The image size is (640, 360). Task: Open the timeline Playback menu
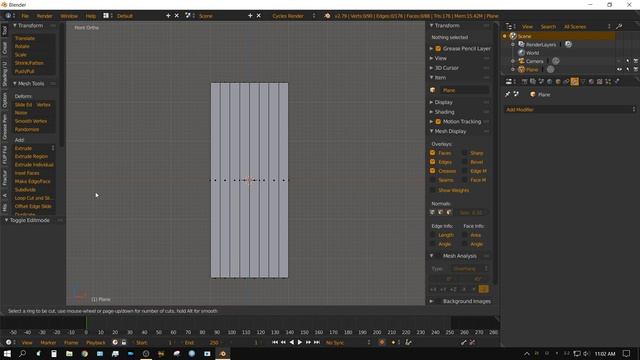coord(96,342)
